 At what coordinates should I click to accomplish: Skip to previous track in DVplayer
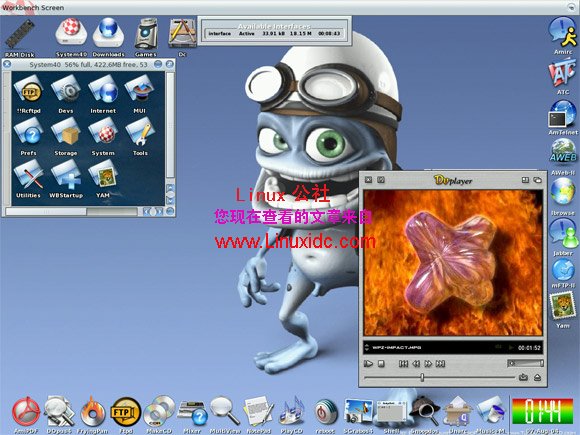404,364
